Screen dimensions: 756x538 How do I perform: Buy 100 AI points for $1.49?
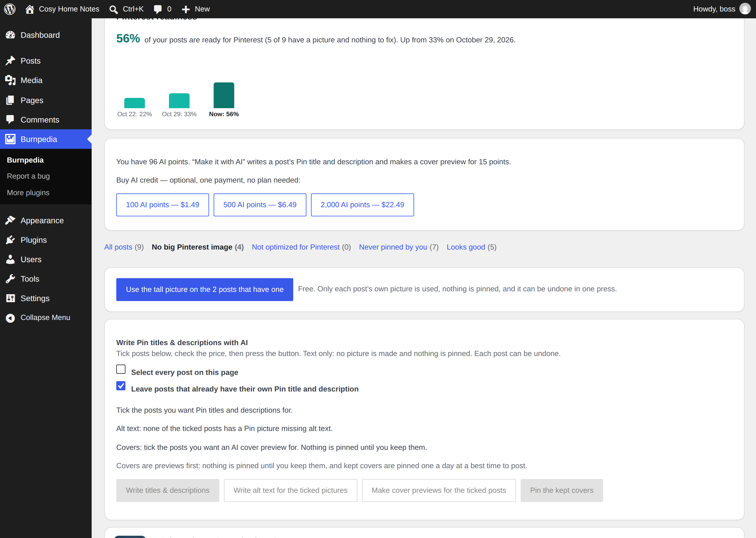point(162,205)
